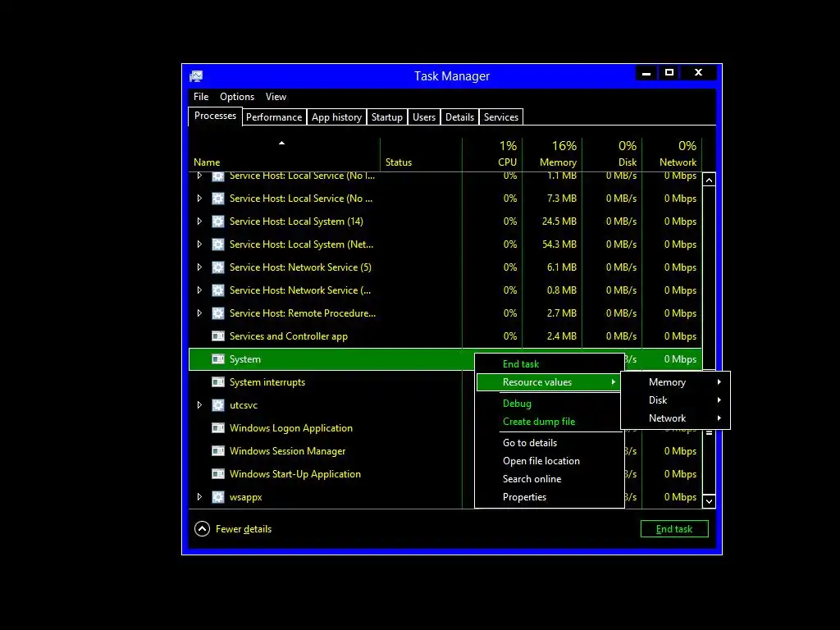
Task: Select Resource values in the context menu
Action: tap(549, 382)
